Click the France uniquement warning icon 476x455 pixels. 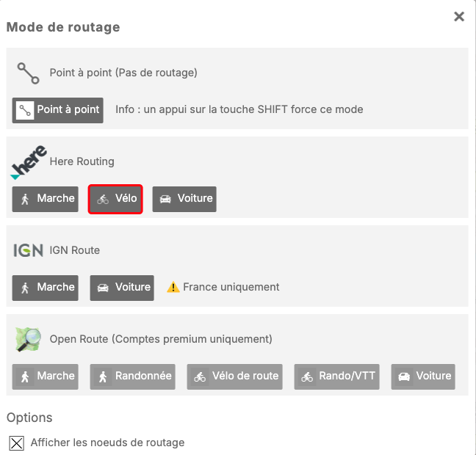coord(173,288)
